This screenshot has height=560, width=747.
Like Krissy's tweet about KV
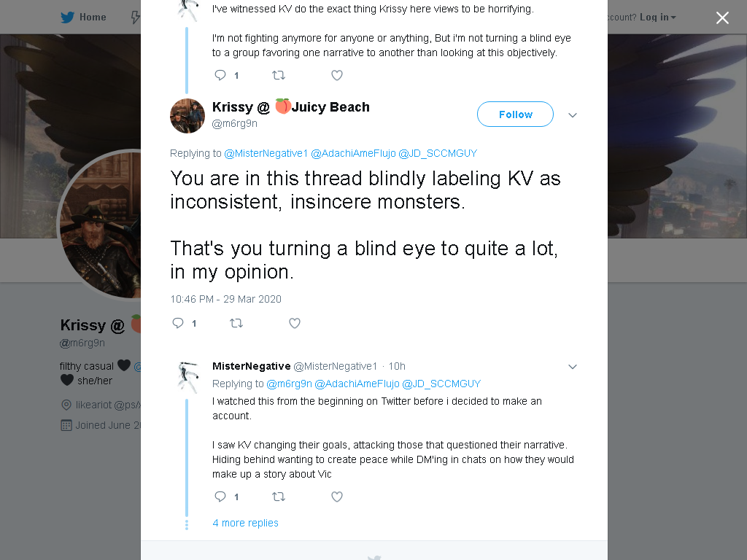pyautogui.click(x=295, y=323)
